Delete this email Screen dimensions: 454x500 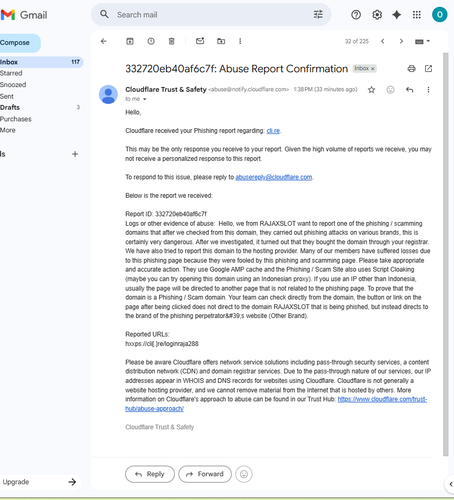171,41
